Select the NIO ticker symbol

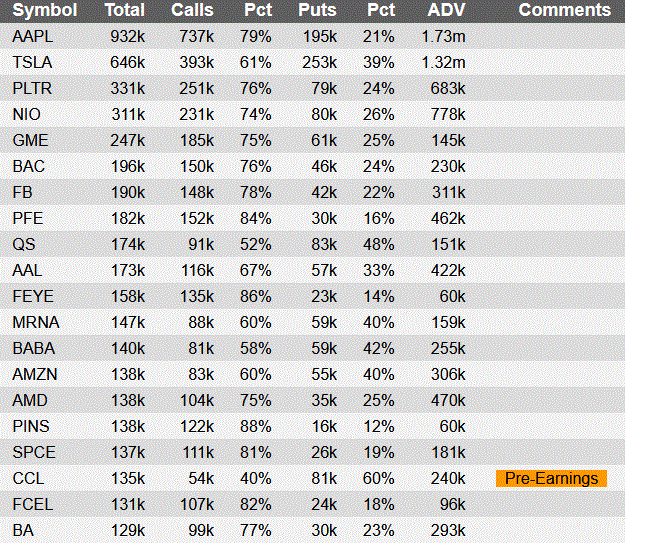pos(27,114)
